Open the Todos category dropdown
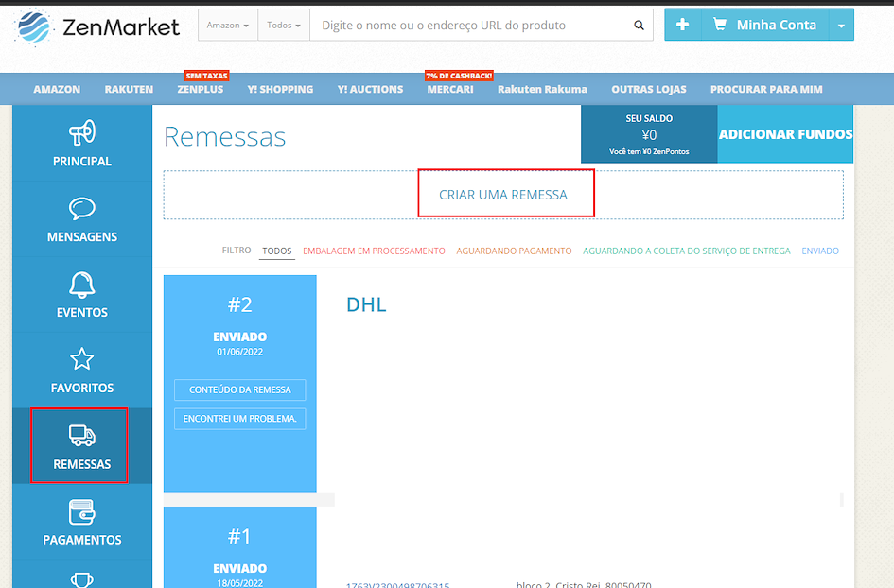The height and width of the screenshot is (588, 894). (x=284, y=26)
